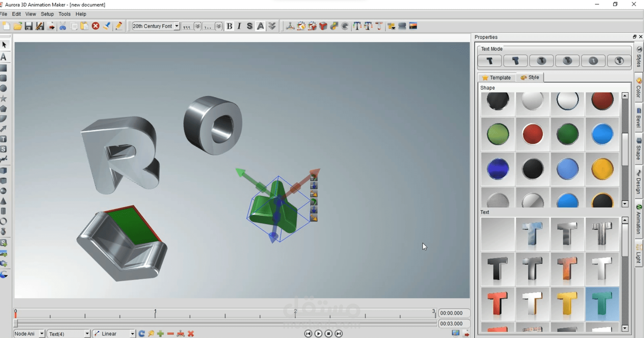Toggle strikethrough S text formatting
This screenshot has width=644, height=338.
tap(249, 26)
